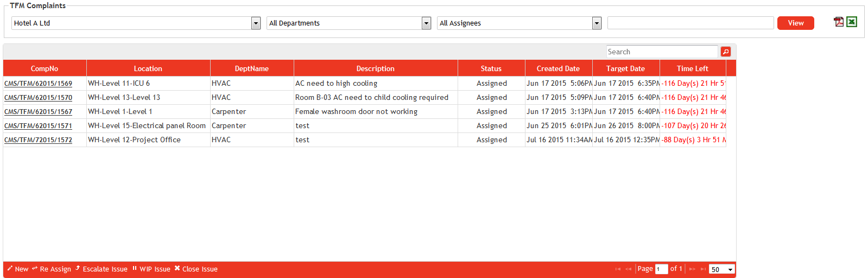Open the Hotel A Ltd company dropdown
This screenshot has width=868, height=278.
click(x=256, y=23)
